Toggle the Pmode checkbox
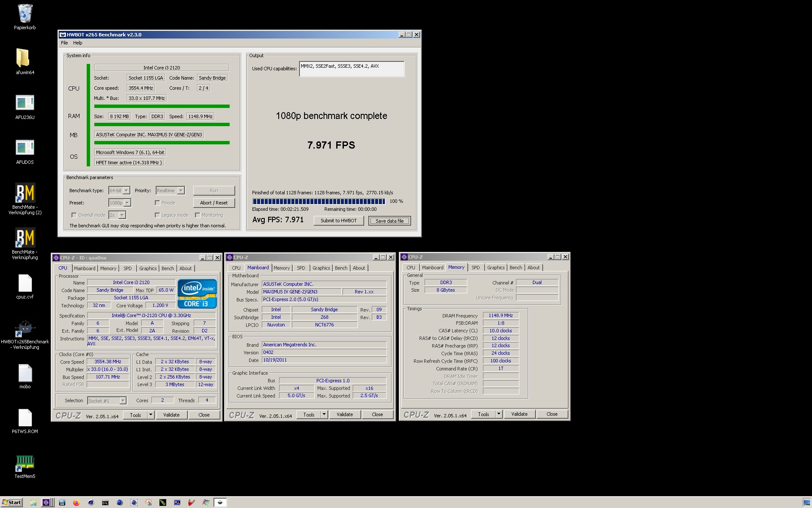This screenshot has width=812, height=508. tap(157, 203)
